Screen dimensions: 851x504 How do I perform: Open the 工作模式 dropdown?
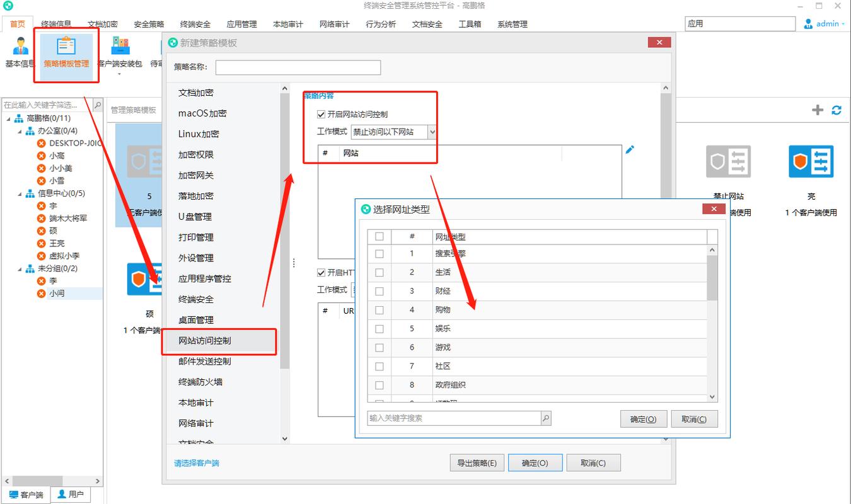432,132
